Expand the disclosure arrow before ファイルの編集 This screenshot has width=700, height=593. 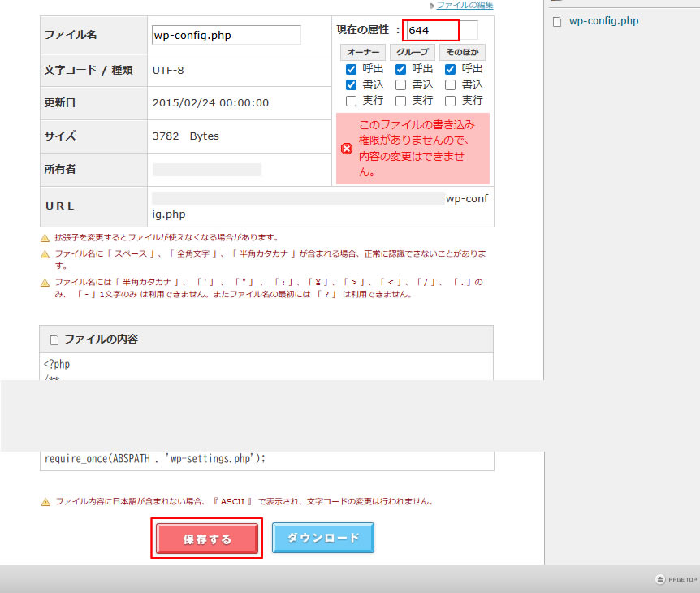pyautogui.click(x=433, y=5)
